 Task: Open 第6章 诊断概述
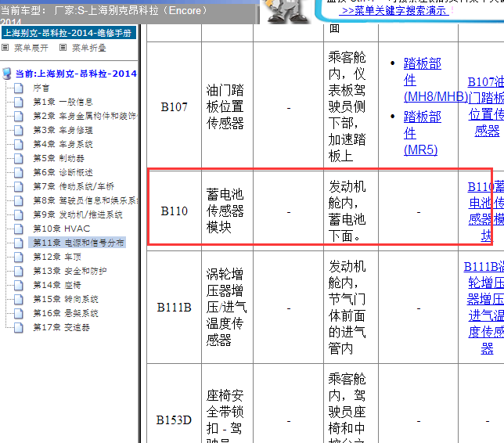(x=63, y=172)
